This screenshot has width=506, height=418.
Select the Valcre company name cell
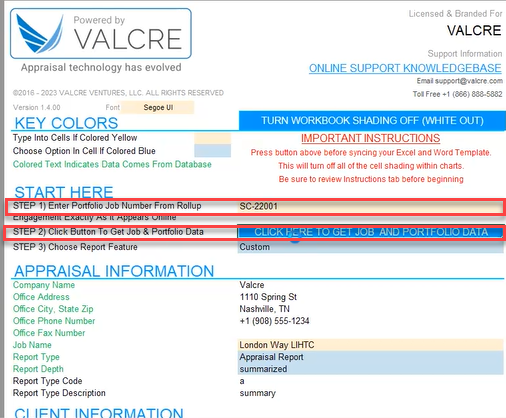pyautogui.click(x=371, y=285)
